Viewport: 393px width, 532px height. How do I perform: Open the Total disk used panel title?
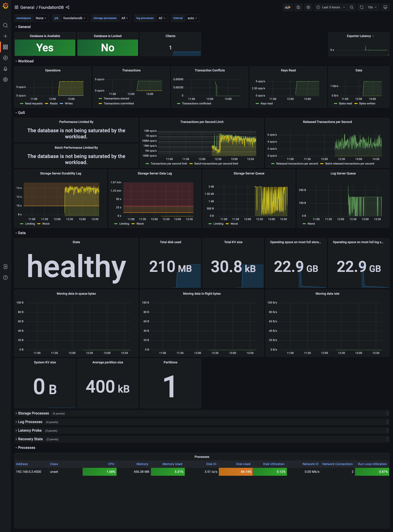click(x=170, y=242)
